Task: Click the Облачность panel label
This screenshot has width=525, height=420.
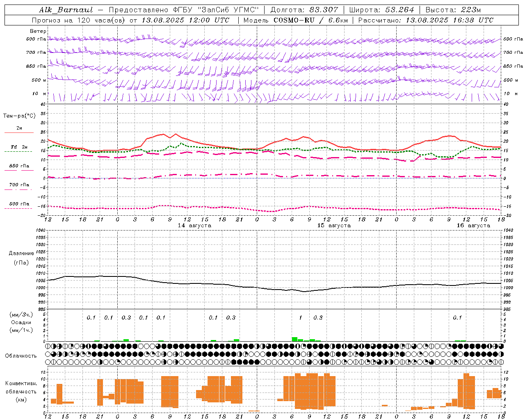Action: [x=21, y=356]
